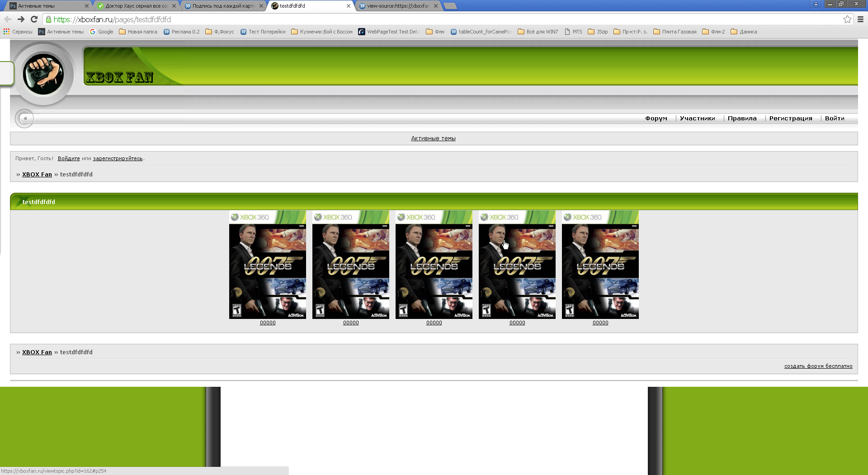The image size is (868, 475).
Task: Click XBOX Fan top breadcrumb link
Action: [37, 174]
